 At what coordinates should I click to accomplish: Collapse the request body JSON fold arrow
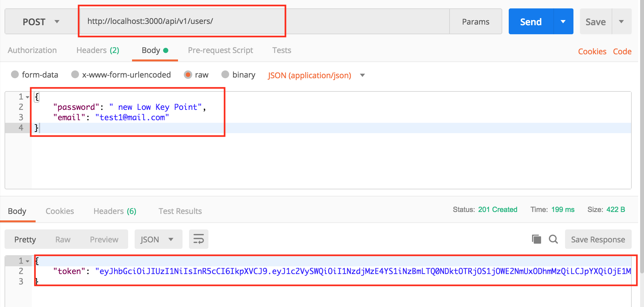point(28,97)
